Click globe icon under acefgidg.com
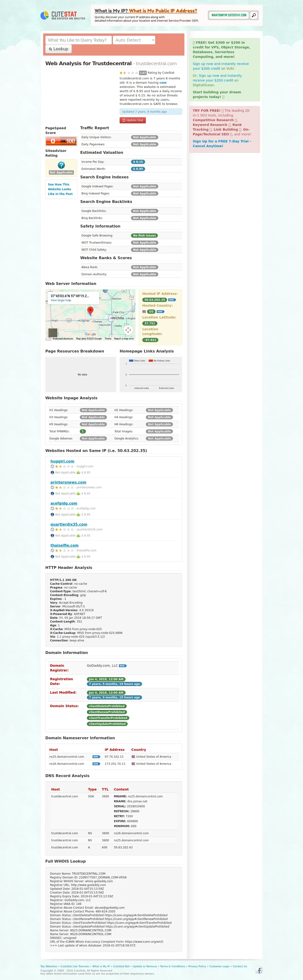 coord(52,508)
